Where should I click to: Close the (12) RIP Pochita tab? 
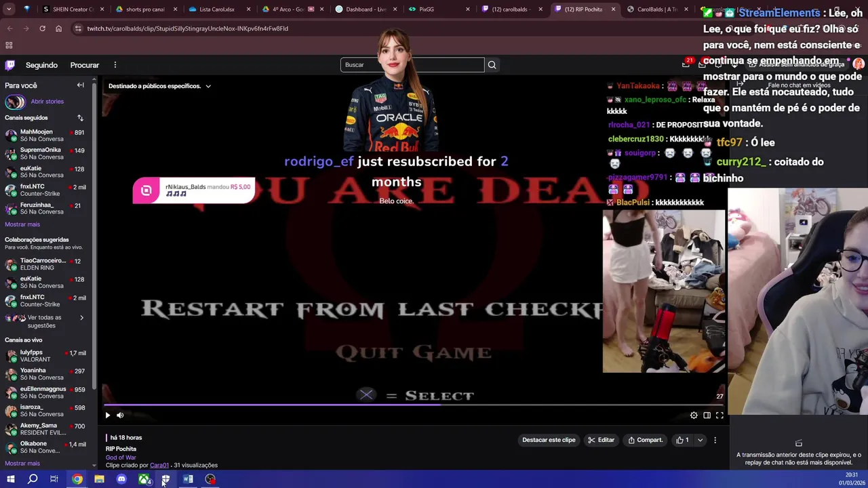coord(614,9)
